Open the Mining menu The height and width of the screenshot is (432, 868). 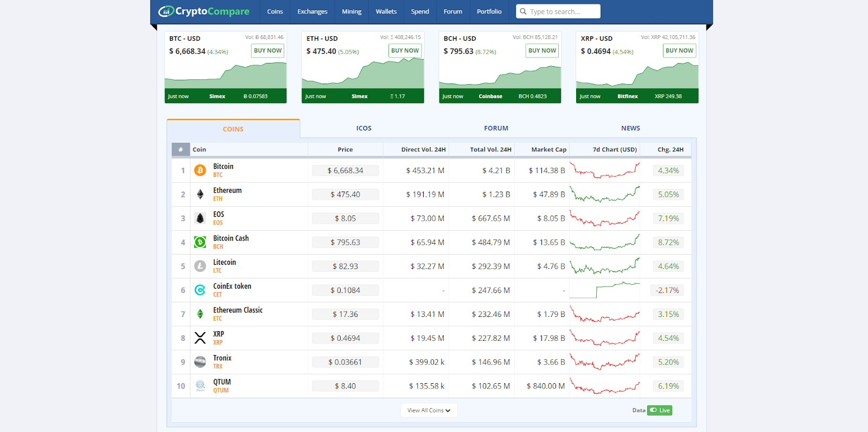coord(352,11)
